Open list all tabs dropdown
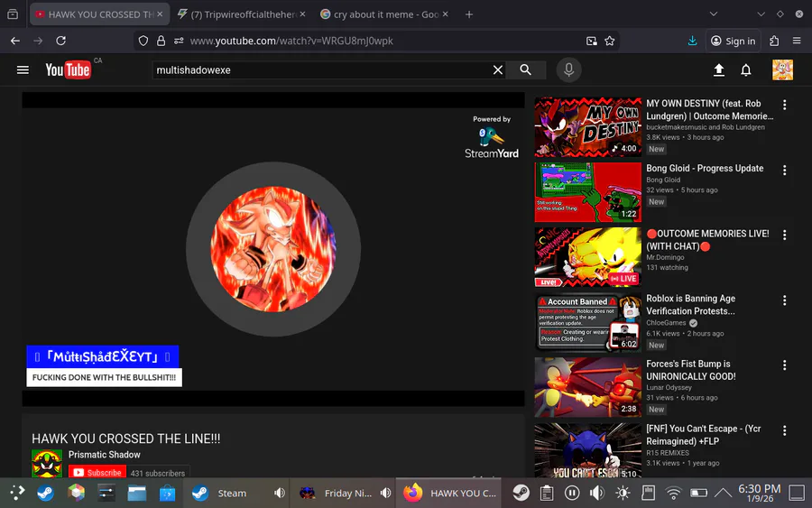Viewport: 812px width, 508px height. tap(713, 14)
